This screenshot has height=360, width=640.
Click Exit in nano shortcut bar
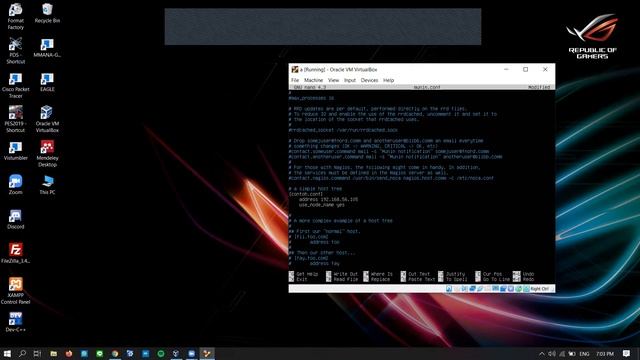[x=298, y=279]
